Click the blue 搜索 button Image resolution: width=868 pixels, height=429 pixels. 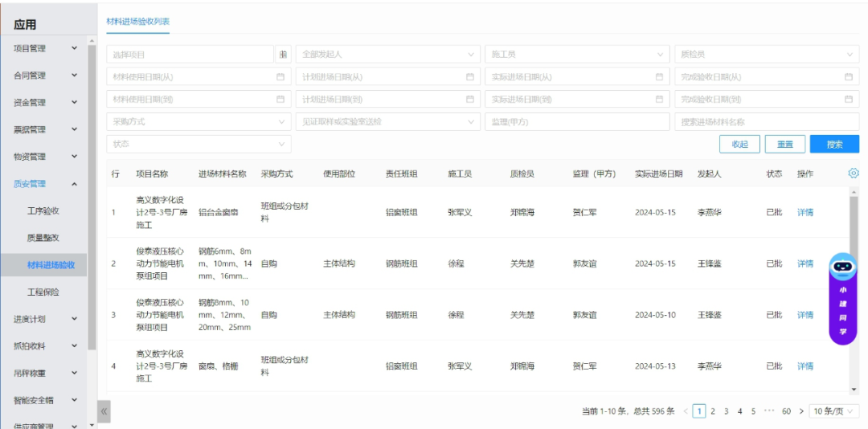[834, 145]
